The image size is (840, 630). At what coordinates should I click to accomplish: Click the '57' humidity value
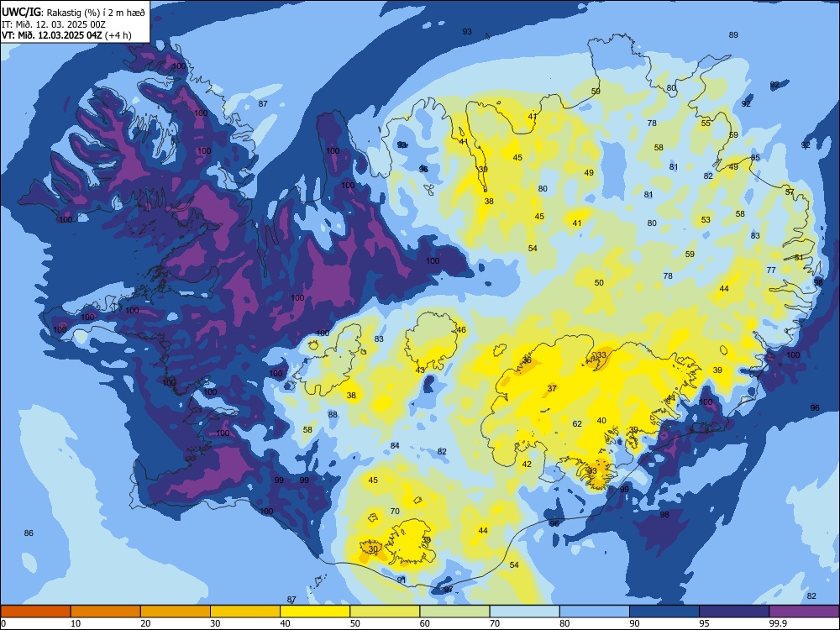tap(790, 192)
